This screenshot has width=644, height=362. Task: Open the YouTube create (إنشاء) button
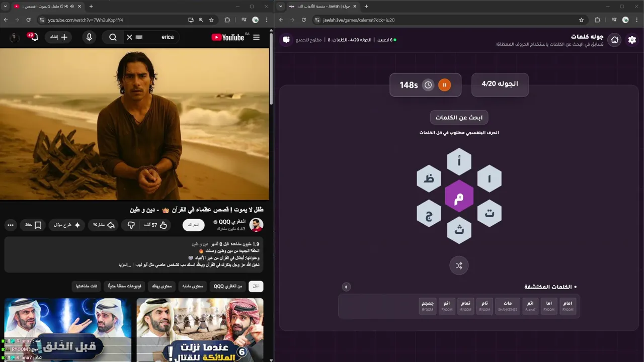[x=58, y=37]
